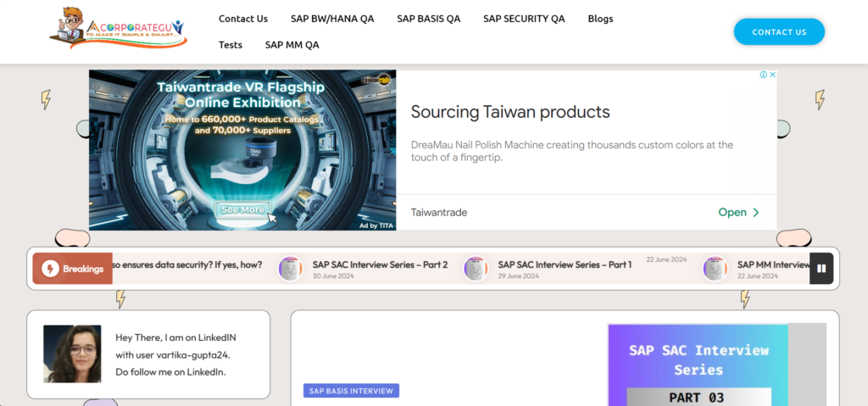The image size is (868, 406).
Task: Click the 29 June 2024 date
Action: tap(518, 275)
